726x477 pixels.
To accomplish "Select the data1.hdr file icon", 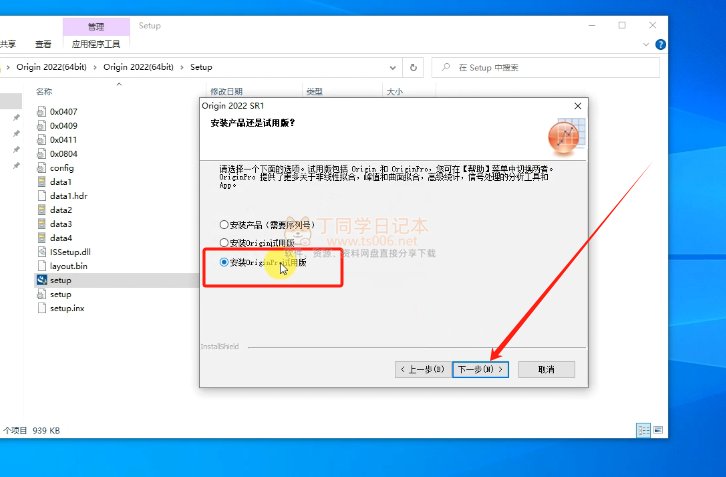I will click(42, 196).
